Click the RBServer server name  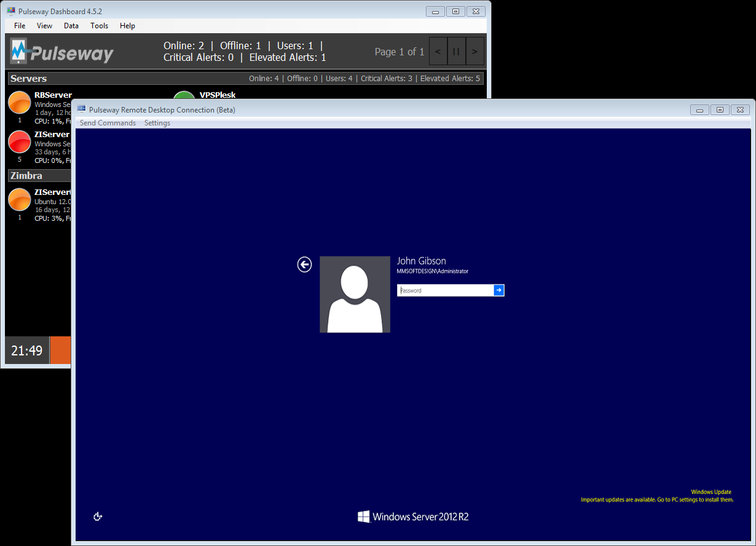point(53,95)
